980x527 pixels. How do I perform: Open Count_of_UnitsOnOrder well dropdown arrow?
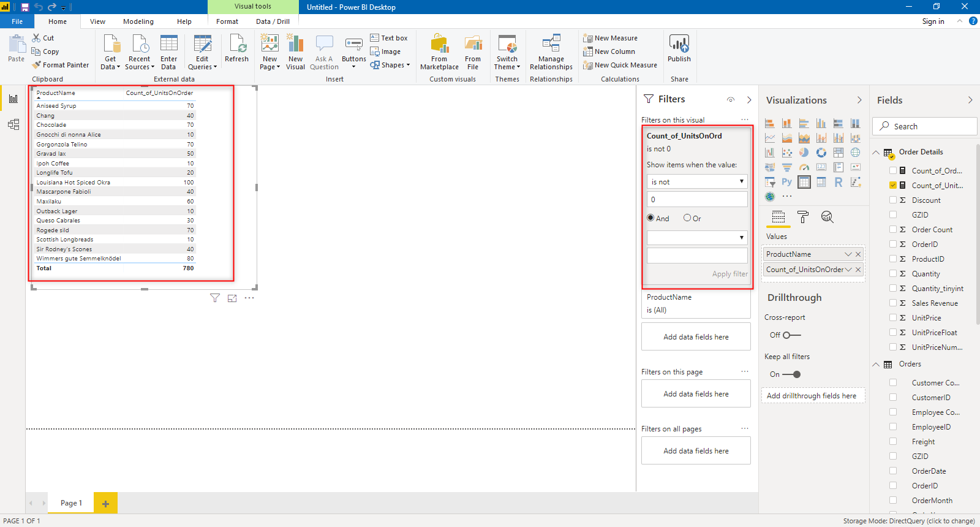tap(848, 270)
